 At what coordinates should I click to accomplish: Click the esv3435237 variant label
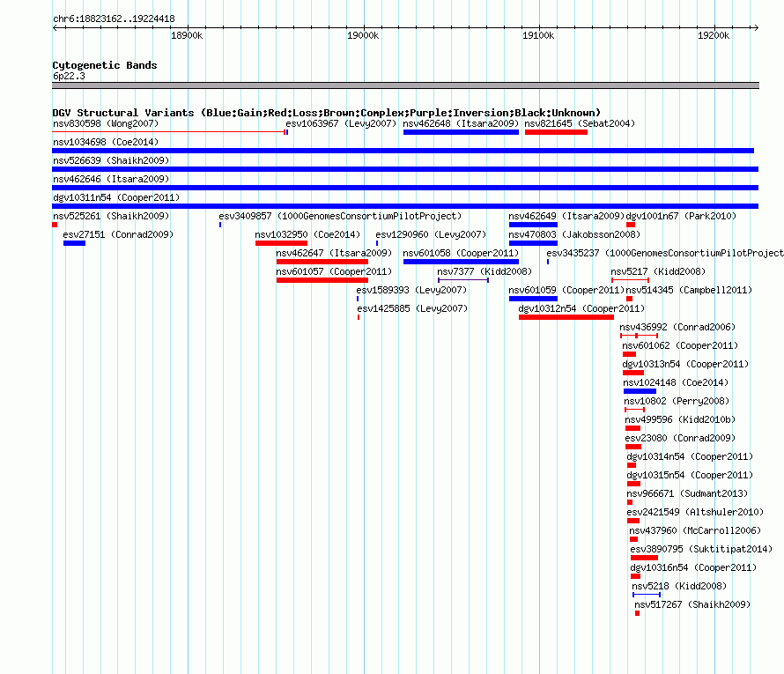tap(665, 253)
